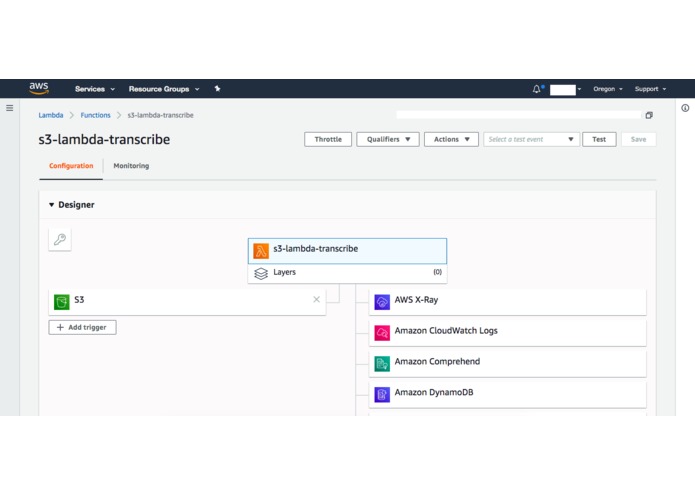Select the Amazon Comprehend card

(x=508, y=364)
